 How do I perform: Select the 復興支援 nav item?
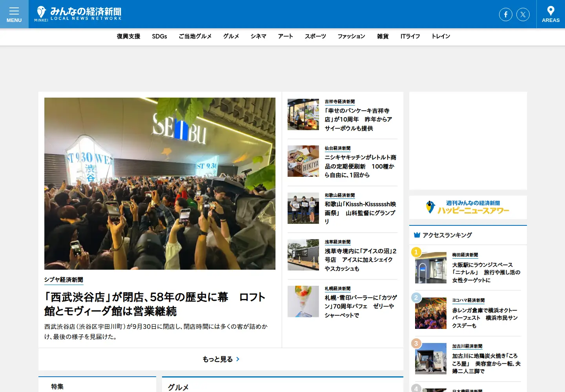[x=128, y=36]
